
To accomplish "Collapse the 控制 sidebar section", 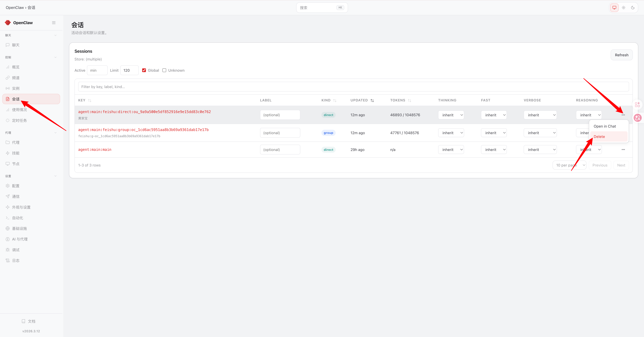I will [31, 57].
